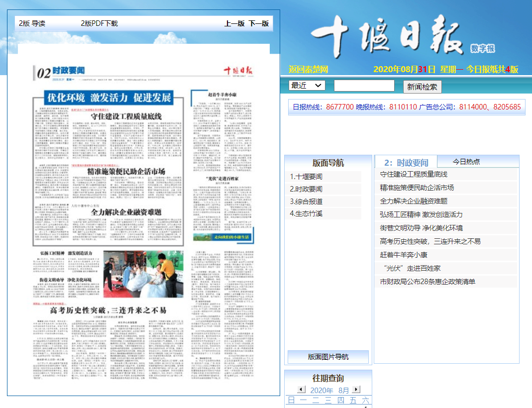
Task: Click 街巷文明劝导 headline on page image
Action: [66, 280]
